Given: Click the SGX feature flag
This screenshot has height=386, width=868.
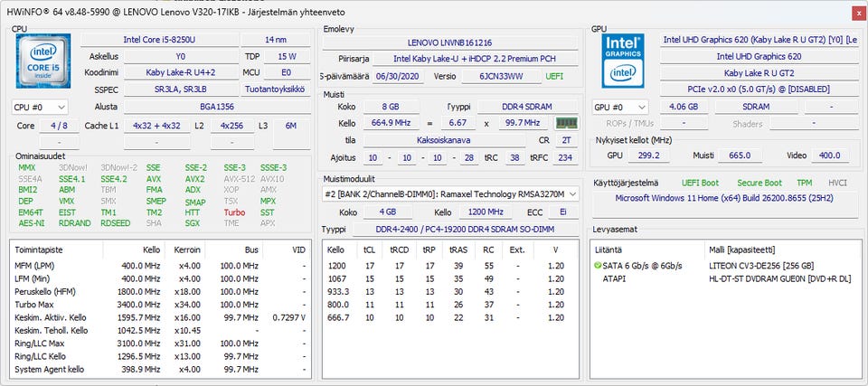Looking at the screenshot, I should coord(192,223).
